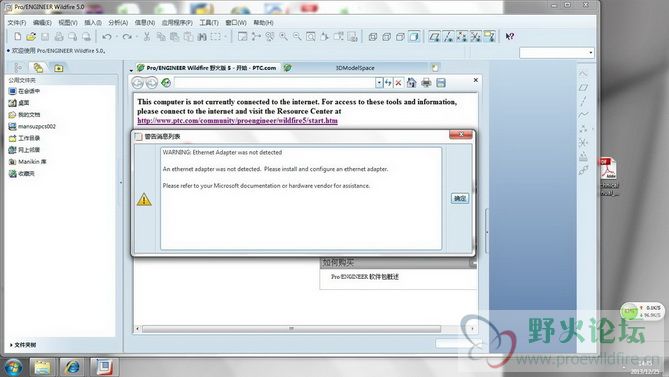Confirm the Ethernet adapter warning with 确定
Screen dimensions: 669x377
coord(460,198)
